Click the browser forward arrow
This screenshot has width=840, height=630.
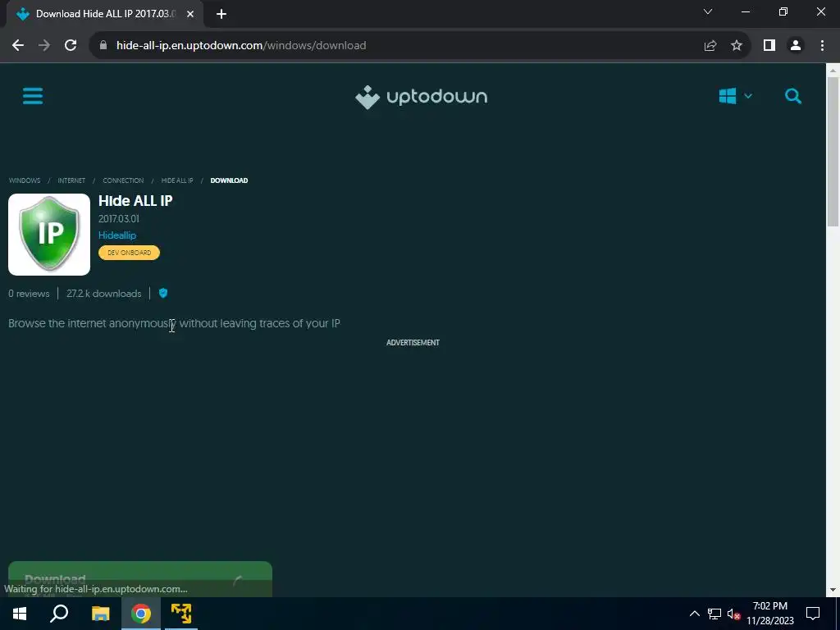[44, 46]
